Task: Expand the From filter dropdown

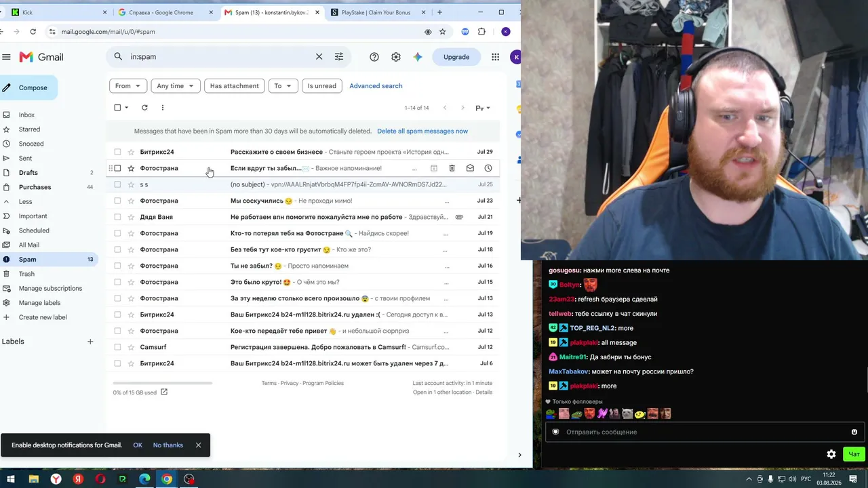Action: (x=128, y=86)
